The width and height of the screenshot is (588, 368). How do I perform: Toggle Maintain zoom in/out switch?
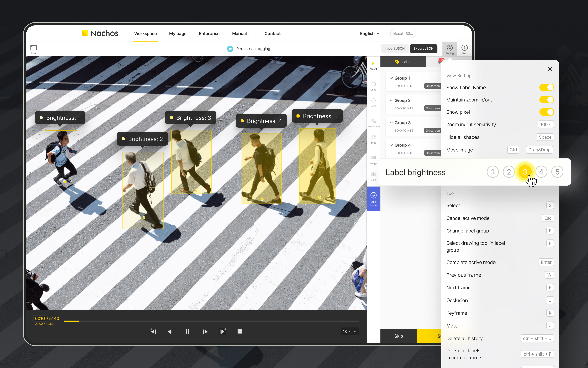[546, 100]
